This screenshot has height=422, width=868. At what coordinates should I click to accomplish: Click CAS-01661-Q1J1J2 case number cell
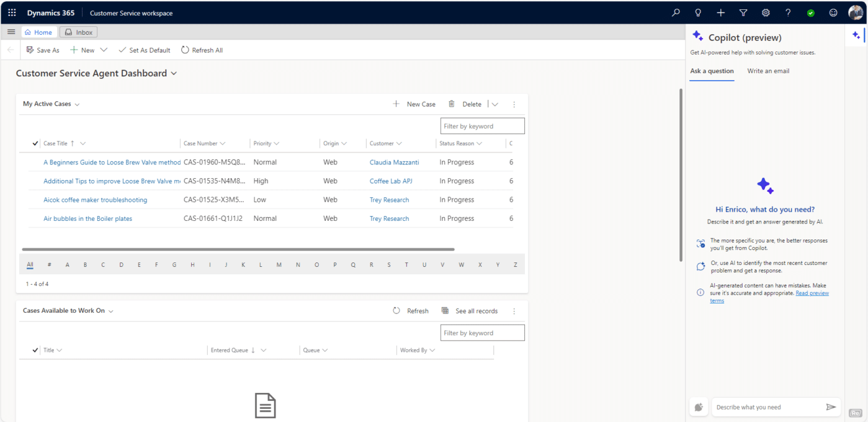pos(213,218)
